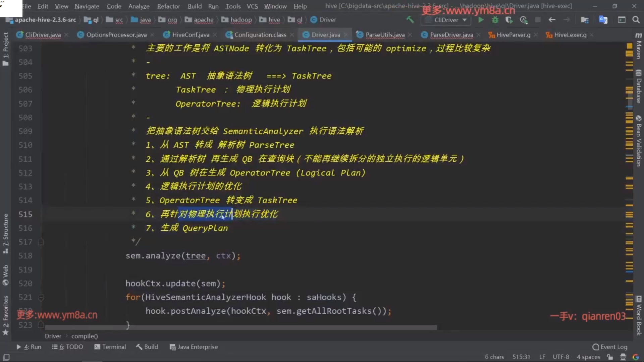Collapse comment fold marker at line 517

[x=41, y=242]
